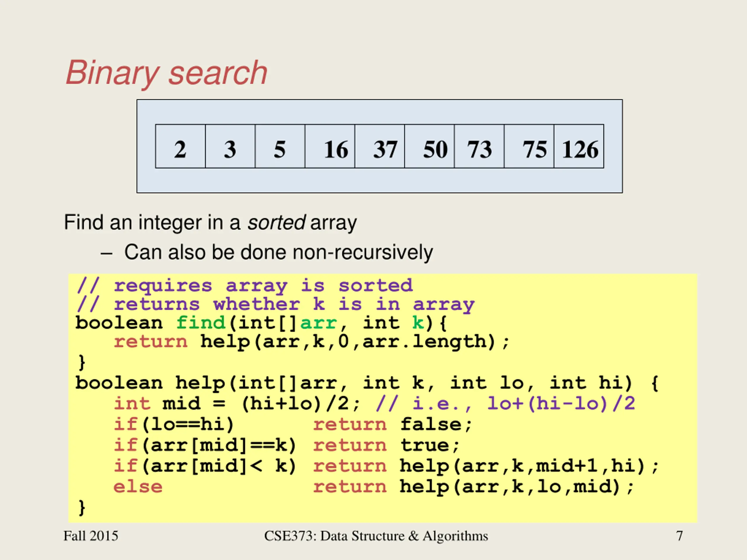Viewport: 747px width, 560px height.
Task: Select array cell containing 126
Action: click(x=579, y=146)
